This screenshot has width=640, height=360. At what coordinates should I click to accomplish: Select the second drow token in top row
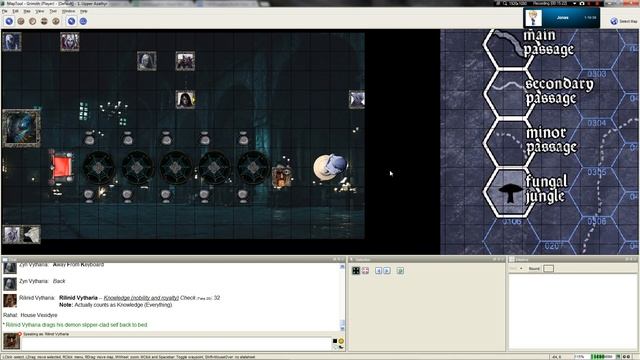(x=69, y=42)
